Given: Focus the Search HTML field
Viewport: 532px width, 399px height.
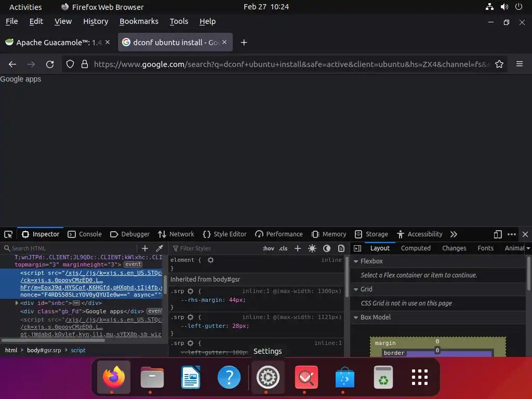Looking at the screenshot, I should click(70, 248).
